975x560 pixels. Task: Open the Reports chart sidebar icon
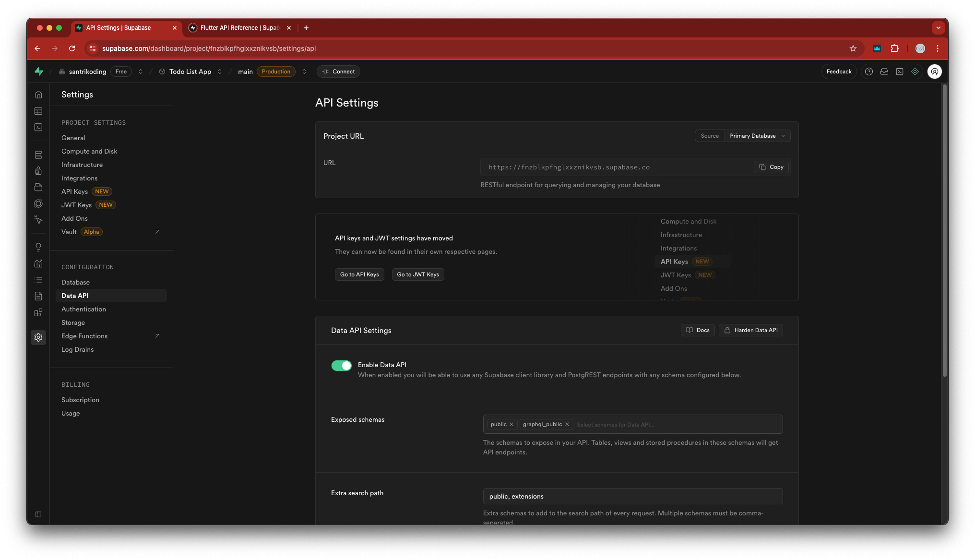38,263
